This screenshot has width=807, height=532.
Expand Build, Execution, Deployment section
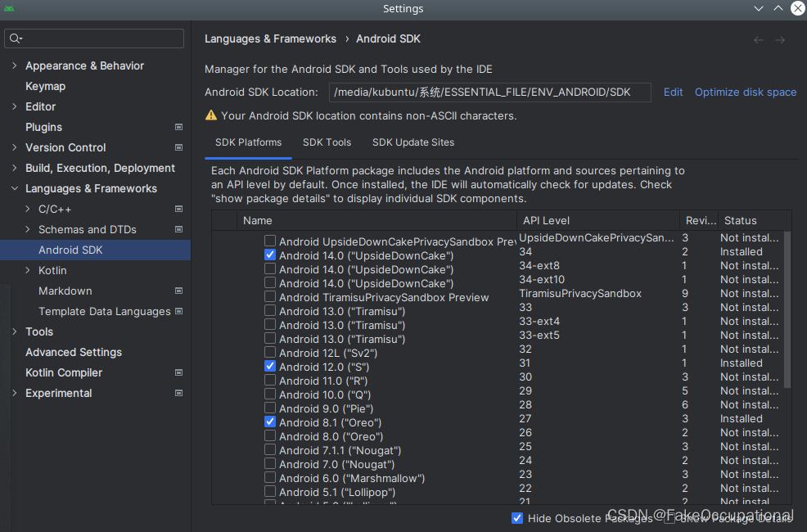click(x=15, y=169)
